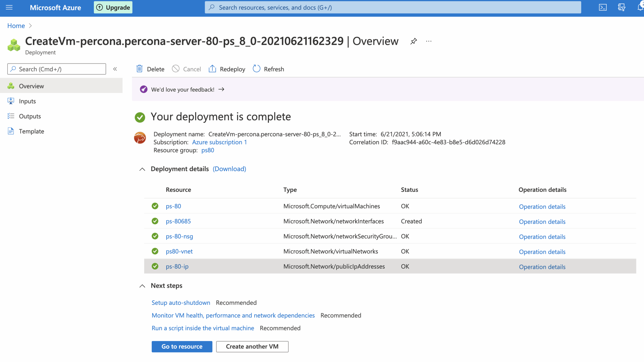The width and height of the screenshot is (644, 362).
Task: Click the Directories and subscriptions filter icon
Action: click(621, 7)
